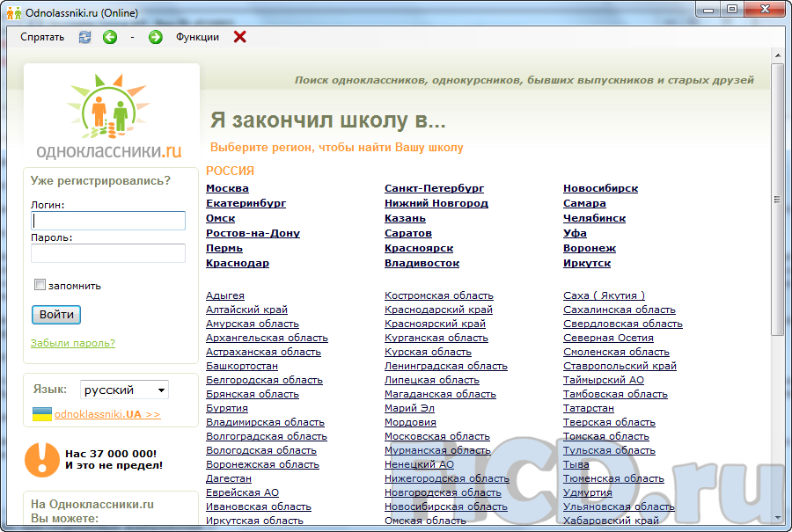
Task: Open the Ставропольский край link
Action: click(620, 366)
